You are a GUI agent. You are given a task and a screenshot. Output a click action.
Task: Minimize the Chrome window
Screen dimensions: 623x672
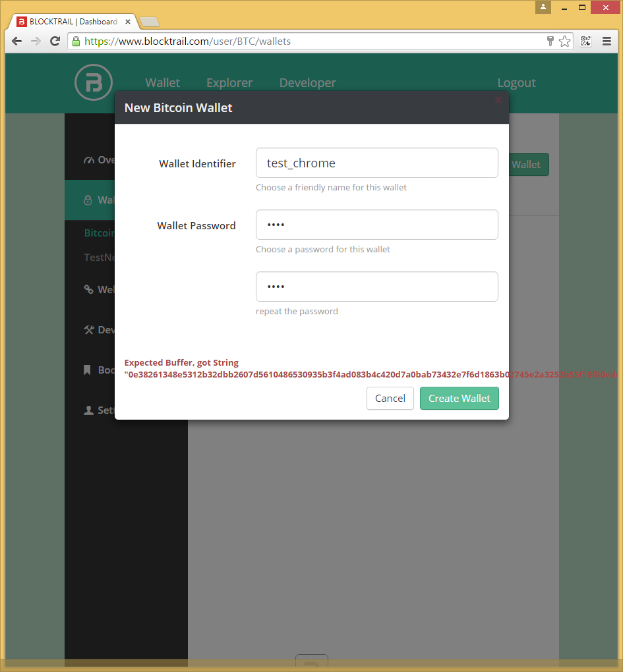click(564, 7)
